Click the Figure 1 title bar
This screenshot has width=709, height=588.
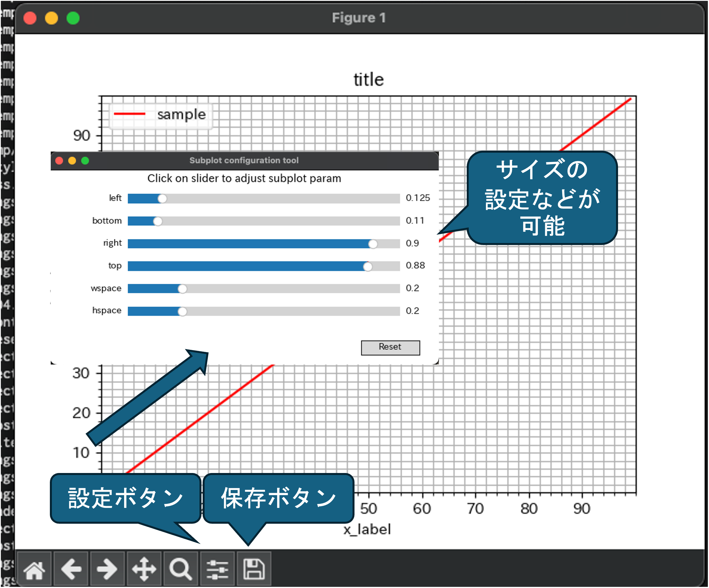(358, 18)
